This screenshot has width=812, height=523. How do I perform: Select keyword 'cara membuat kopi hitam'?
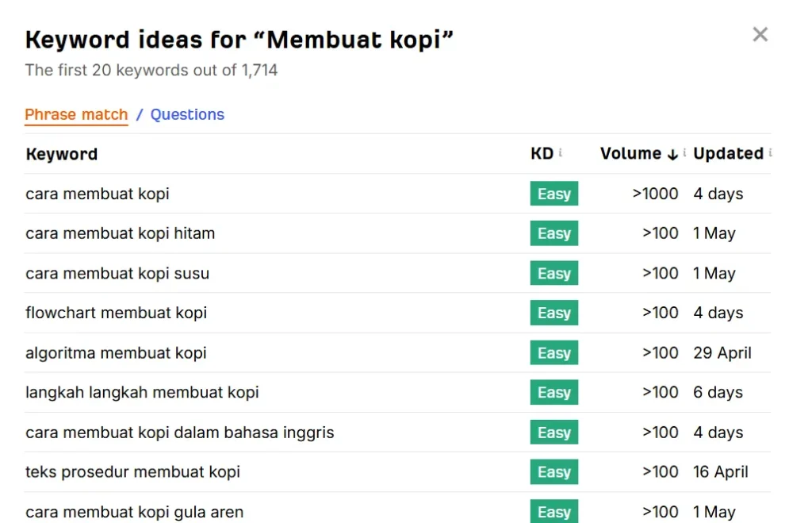click(121, 234)
